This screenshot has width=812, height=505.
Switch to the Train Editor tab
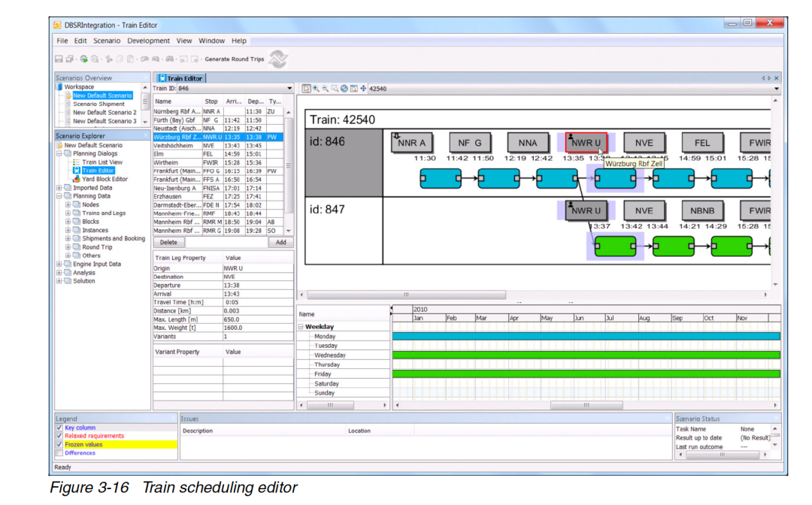pos(180,78)
